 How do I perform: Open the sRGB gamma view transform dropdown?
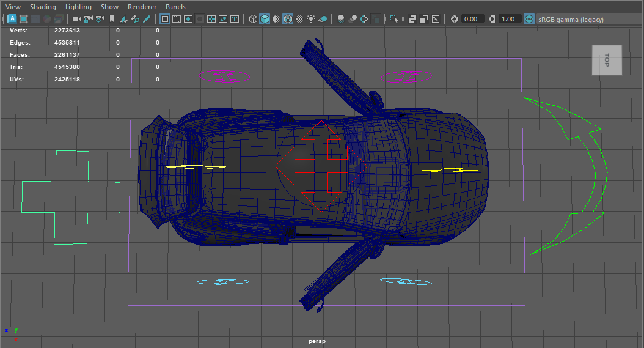point(571,20)
